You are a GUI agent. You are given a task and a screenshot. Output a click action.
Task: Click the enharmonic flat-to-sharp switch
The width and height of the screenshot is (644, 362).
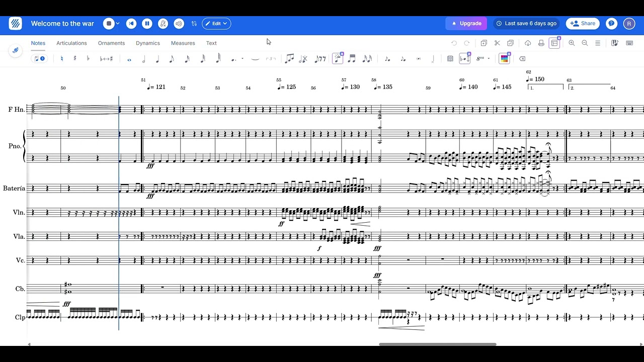click(x=106, y=59)
